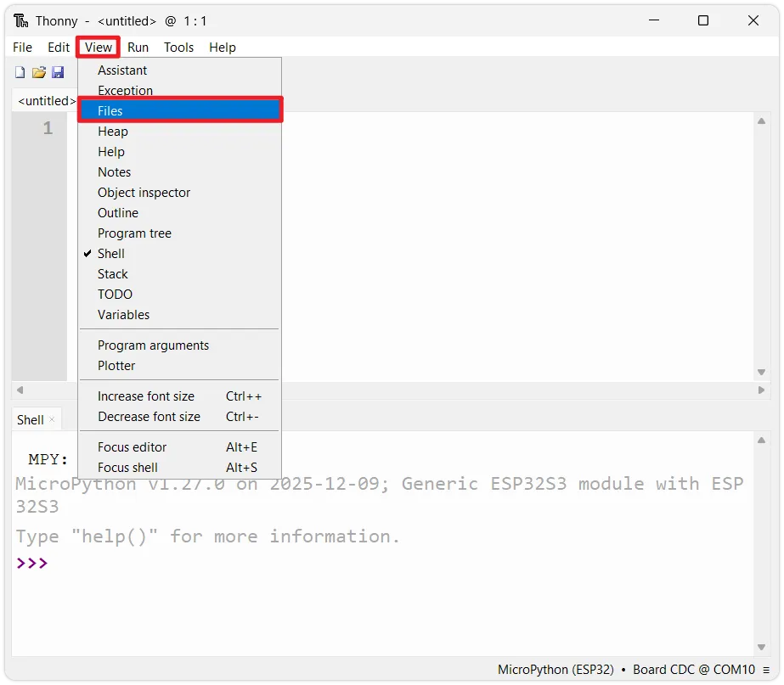
Task: Click the shell prompt input line
Action: (340, 563)
